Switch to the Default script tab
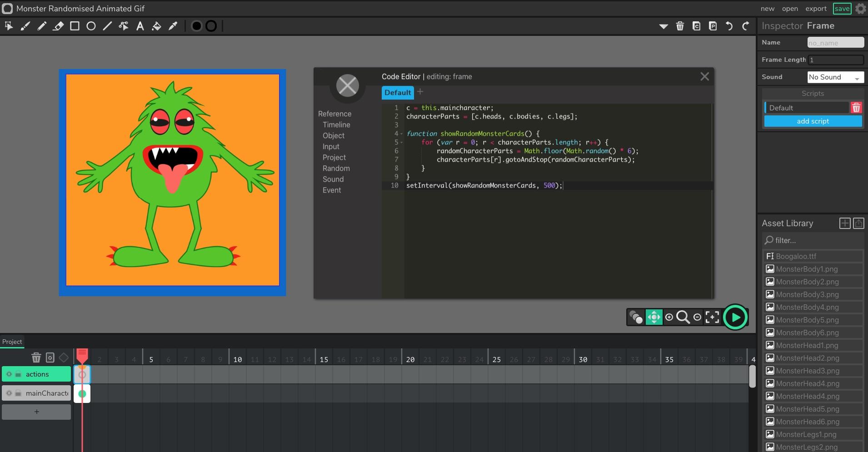 pos(397,92)
